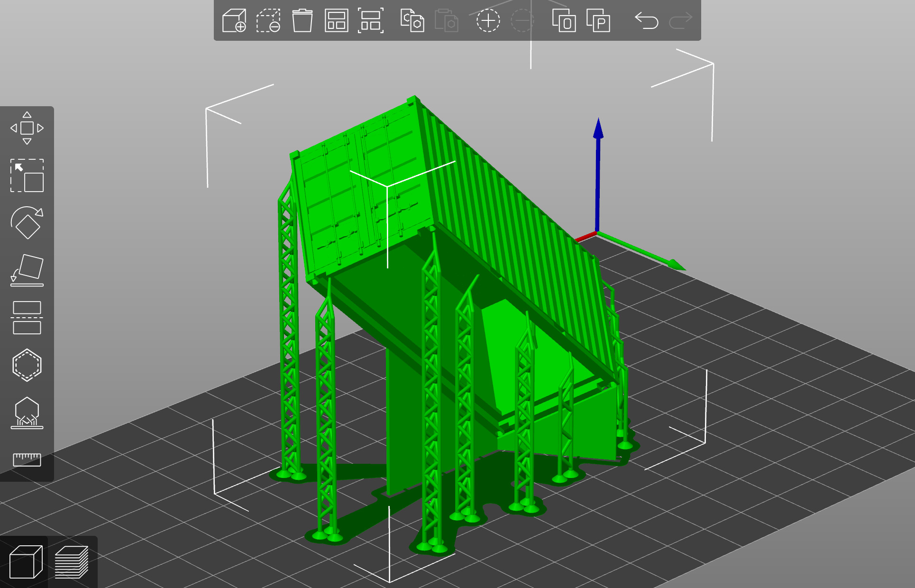Click the Add object icon
915x588 pixels.
[234, 21]
